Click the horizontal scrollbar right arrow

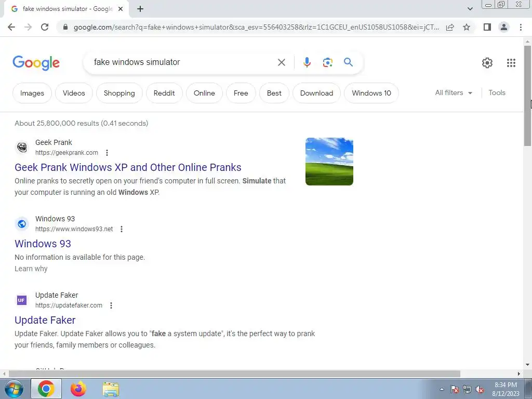point(519,374)
